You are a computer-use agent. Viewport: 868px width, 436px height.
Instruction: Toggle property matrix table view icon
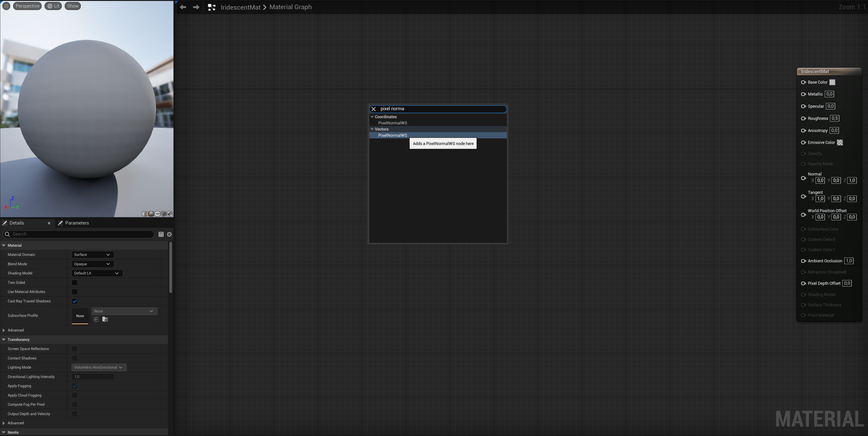coord(161,234)
